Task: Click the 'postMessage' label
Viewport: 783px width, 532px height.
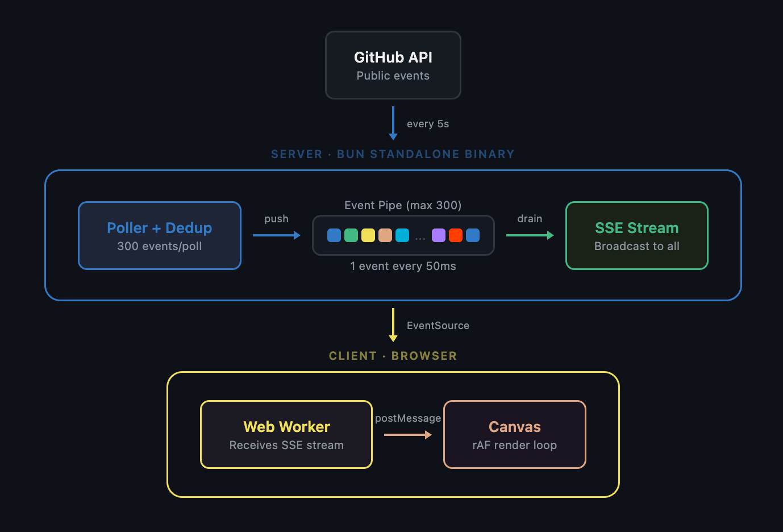Action: tap(408, 418)
